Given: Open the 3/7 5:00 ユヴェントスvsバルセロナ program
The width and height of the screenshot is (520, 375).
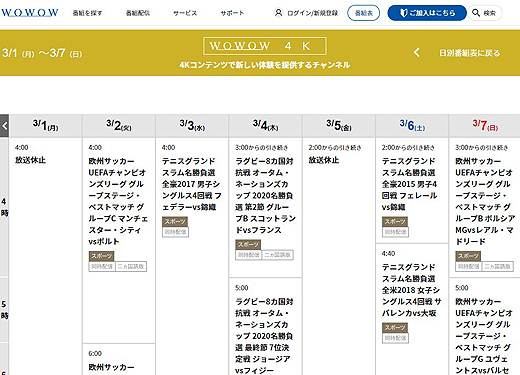Looking at the screenshot, I should [x=483, y=336].
